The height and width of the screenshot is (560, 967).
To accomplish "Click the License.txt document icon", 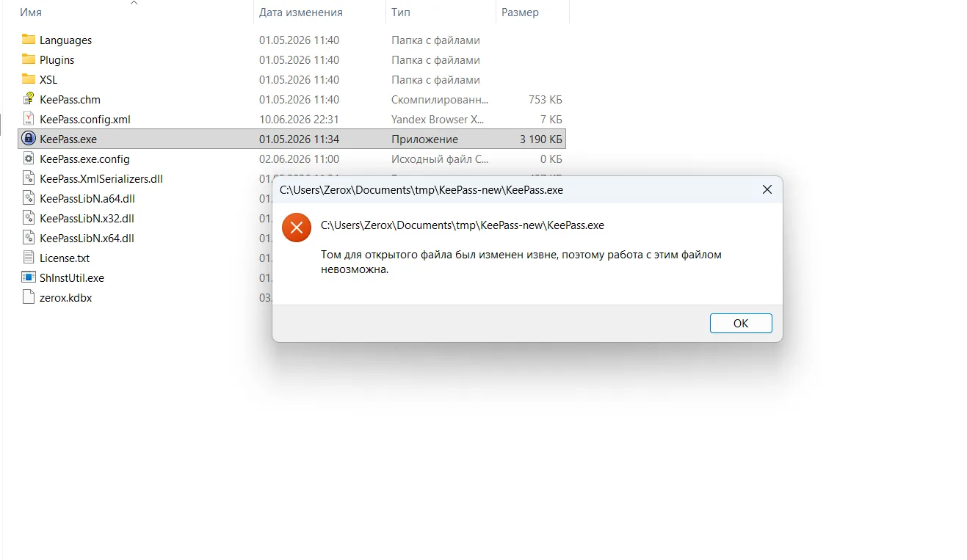I will point(29,258).
